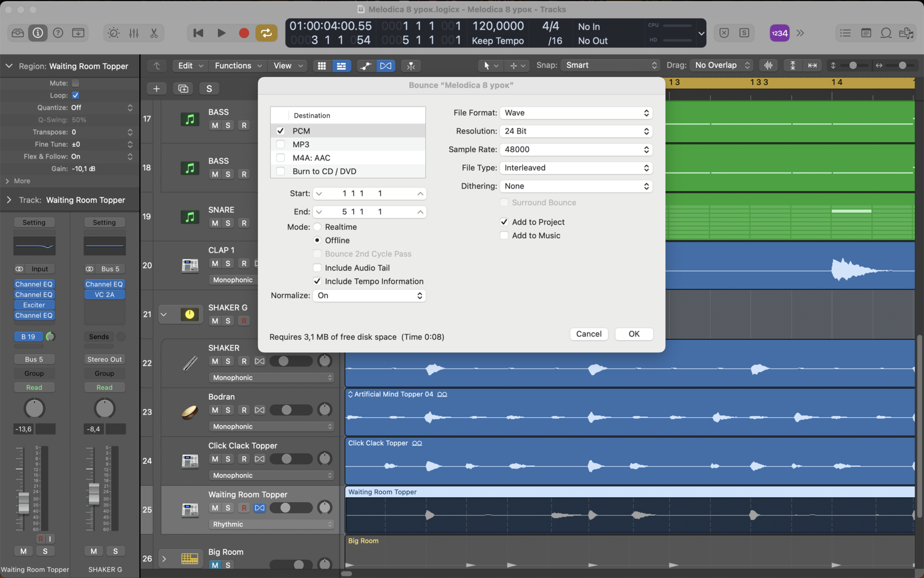Screen dimensions: 924x578
Task: Check the Include Audio Tail option
Action: click(317, 268)
